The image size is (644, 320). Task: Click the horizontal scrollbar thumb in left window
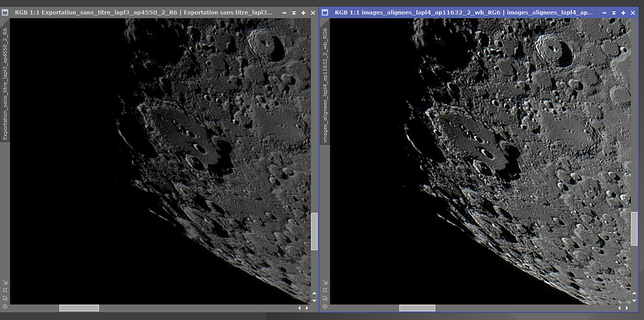pos(79,308)
